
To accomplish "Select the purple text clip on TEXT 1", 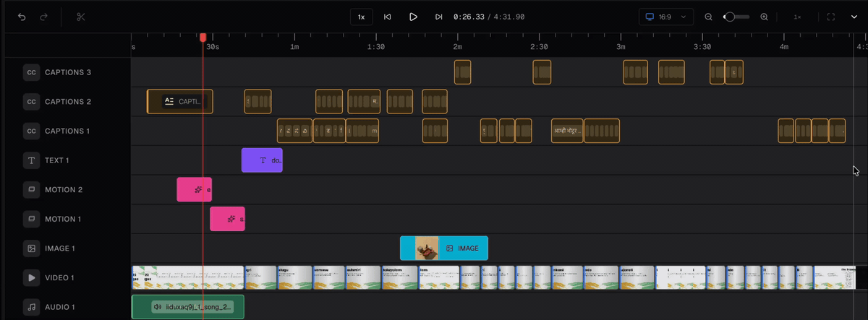I will pyautogui.click(x=262, y=160).
